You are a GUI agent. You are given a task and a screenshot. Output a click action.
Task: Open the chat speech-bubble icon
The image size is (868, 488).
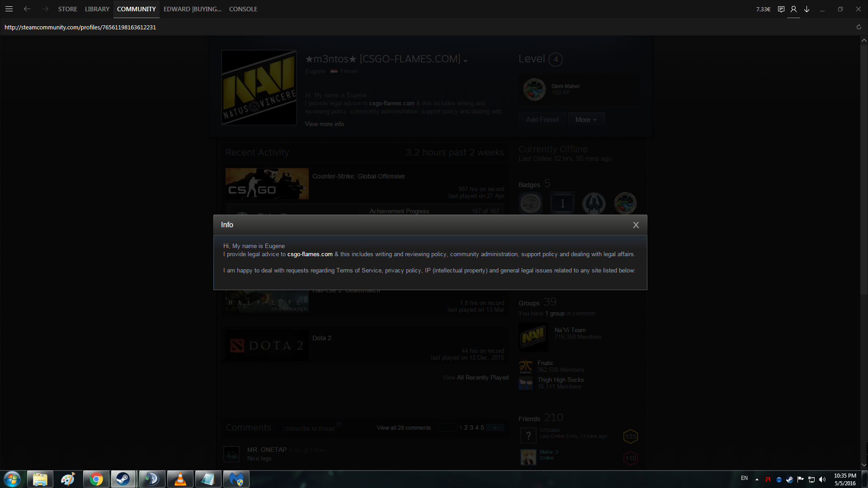click(781, 9)
